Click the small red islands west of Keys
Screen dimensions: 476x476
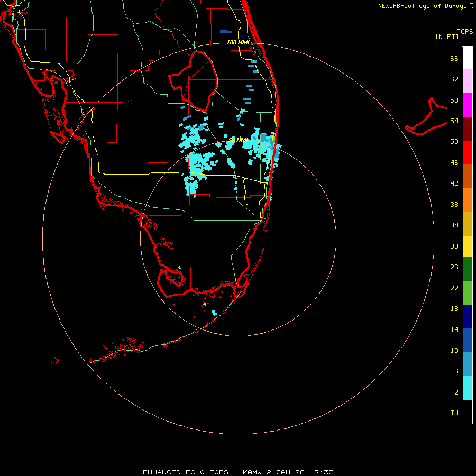click(54, 361)
